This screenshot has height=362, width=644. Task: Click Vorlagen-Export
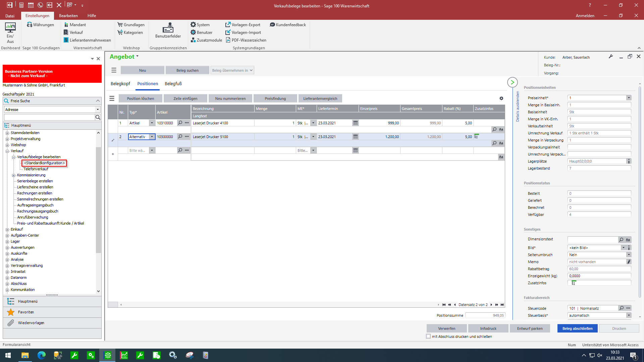coord(243,25)
